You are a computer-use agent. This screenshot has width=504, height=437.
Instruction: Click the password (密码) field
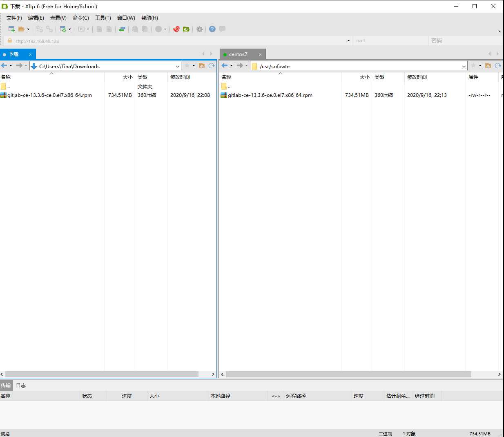click(466, 41)
